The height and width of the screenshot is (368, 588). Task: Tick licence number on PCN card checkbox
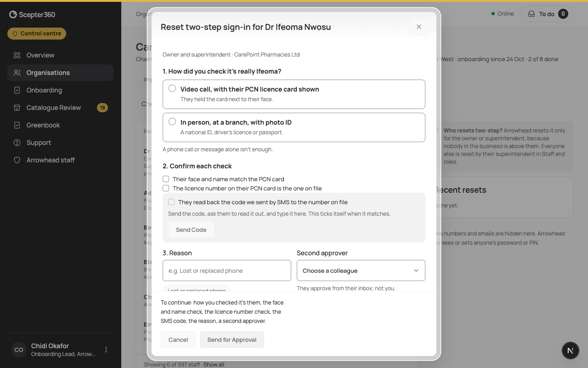[166, 188]
